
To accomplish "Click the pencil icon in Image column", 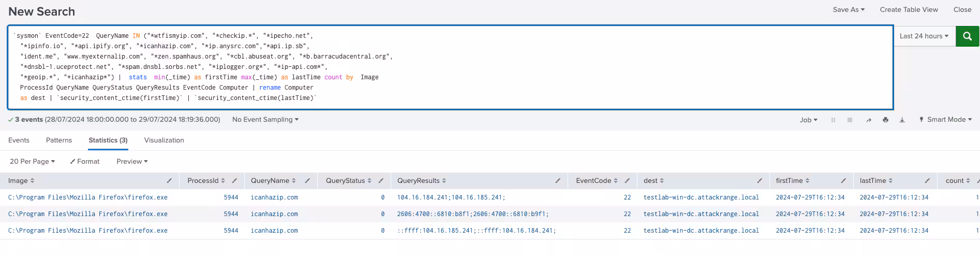I will pos(169,181).
